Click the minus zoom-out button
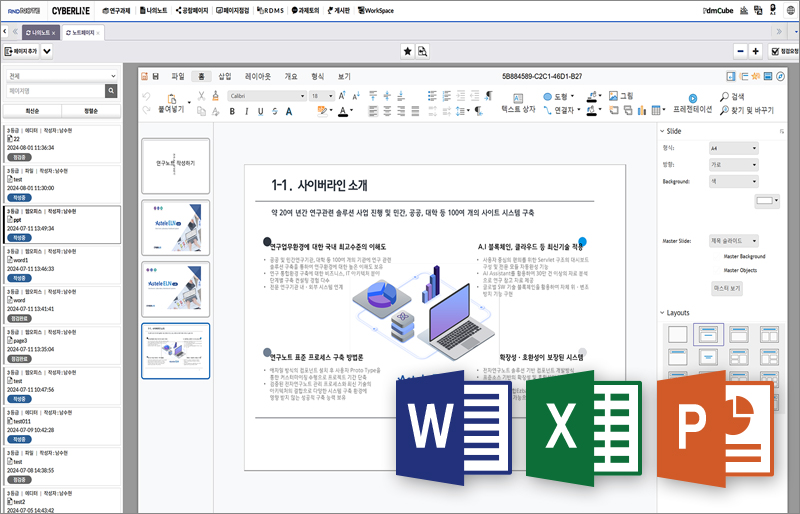This screenshot has width=800, height=514. coord(740,51)
